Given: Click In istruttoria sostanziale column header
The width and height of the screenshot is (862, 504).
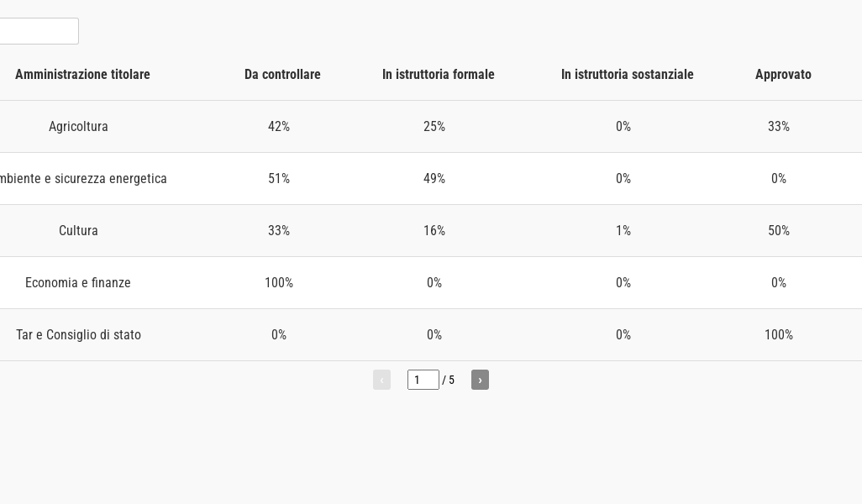Looking at the screenshot, I should 627,75.
